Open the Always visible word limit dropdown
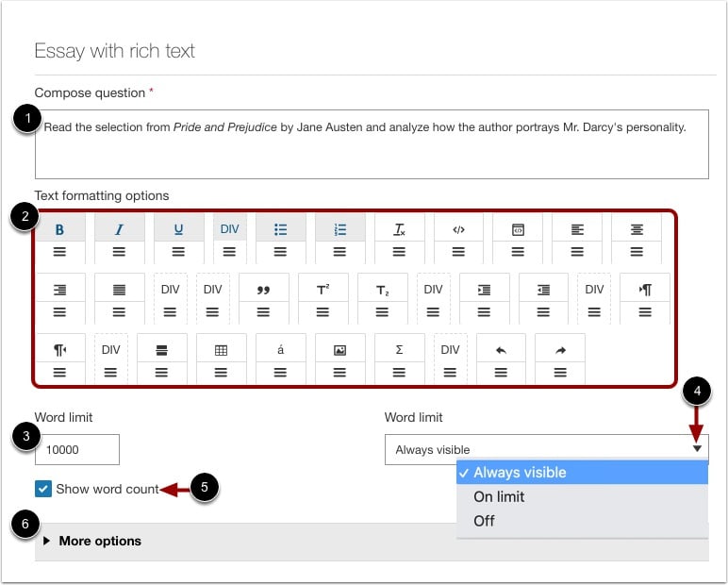Viewport: 728px width, 585px height. pyautogui.click(x=546, y=449)
